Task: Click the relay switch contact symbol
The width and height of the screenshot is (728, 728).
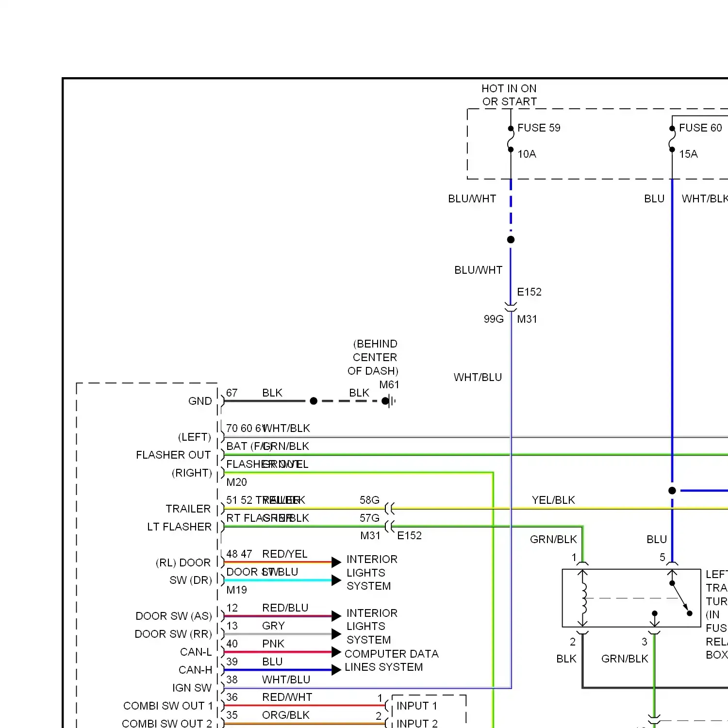Action: click(x=680, y=598)
